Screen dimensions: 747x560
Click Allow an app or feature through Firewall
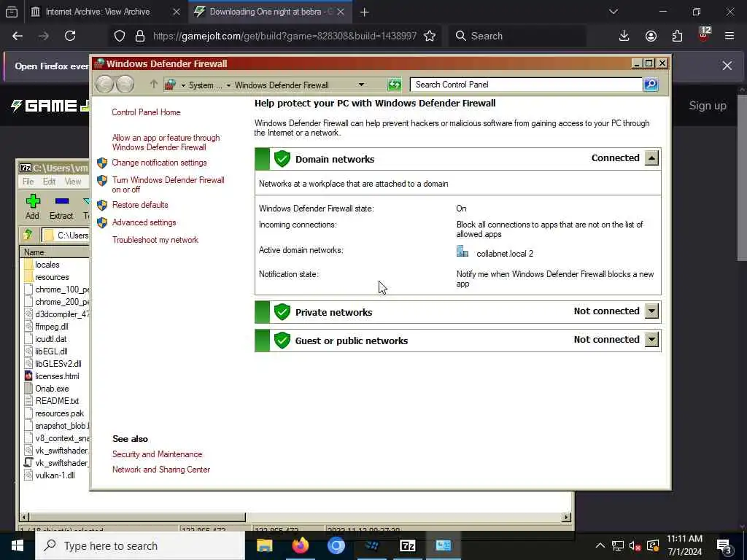[166, 142]
